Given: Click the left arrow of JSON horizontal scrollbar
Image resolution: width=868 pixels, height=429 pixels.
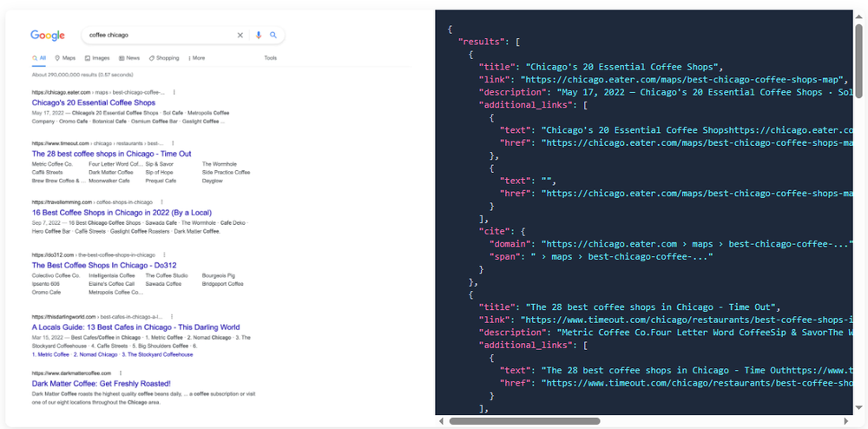Looking at the screenshot, I should pyautogui.click(x=441, y=421).
